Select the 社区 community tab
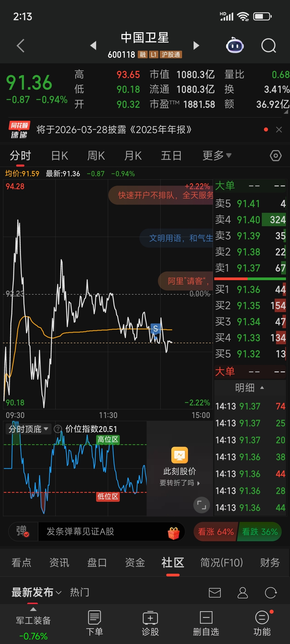The width and height of the screenshot is (290, 644). [x=173, y=562]
